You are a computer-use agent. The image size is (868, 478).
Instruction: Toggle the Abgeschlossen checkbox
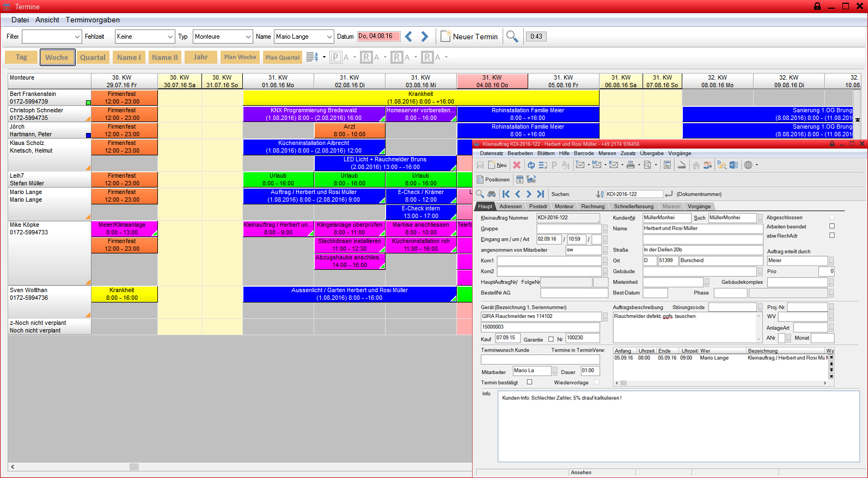click(832, 217)
